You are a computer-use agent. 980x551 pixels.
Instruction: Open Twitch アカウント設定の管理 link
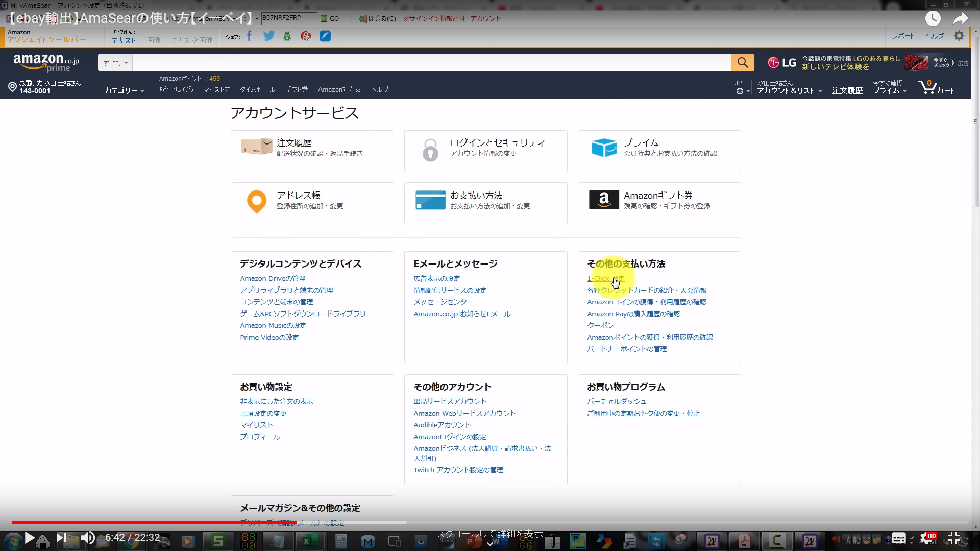(458, 470)
